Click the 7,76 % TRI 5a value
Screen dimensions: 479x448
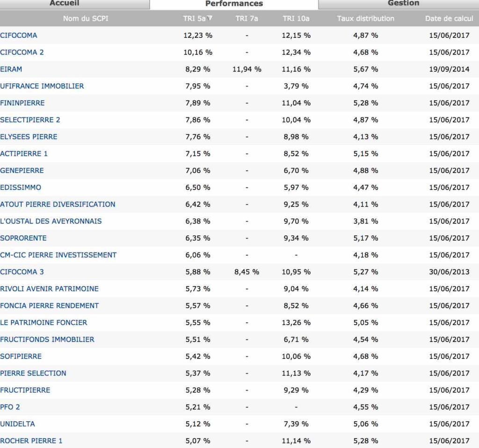click(198, 137)
